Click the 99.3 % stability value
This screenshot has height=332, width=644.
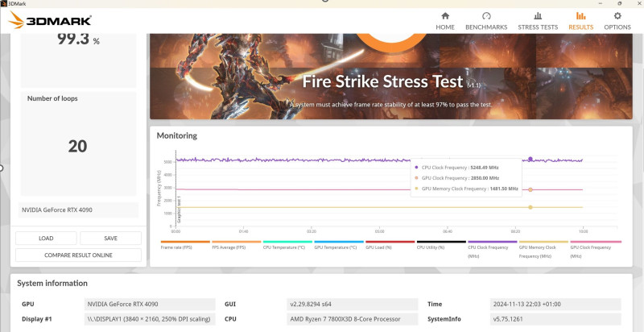(78, 39)
